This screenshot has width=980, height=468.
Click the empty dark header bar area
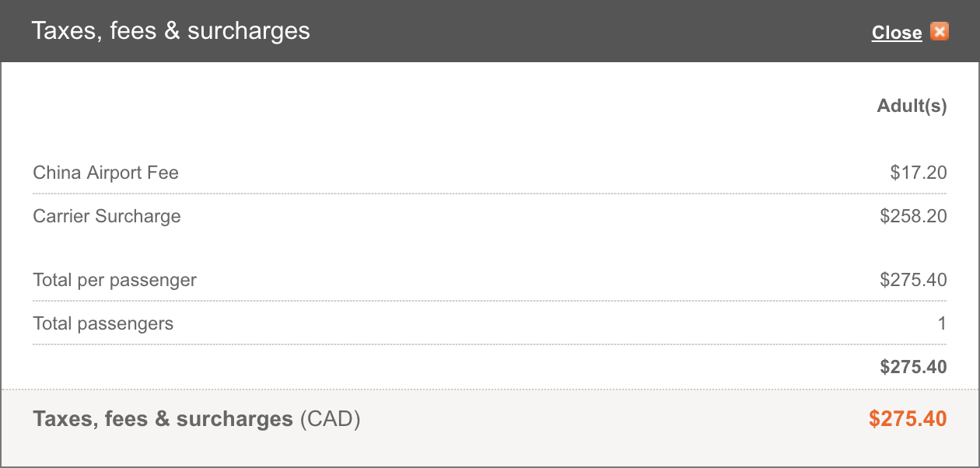(x=591, y=31)
